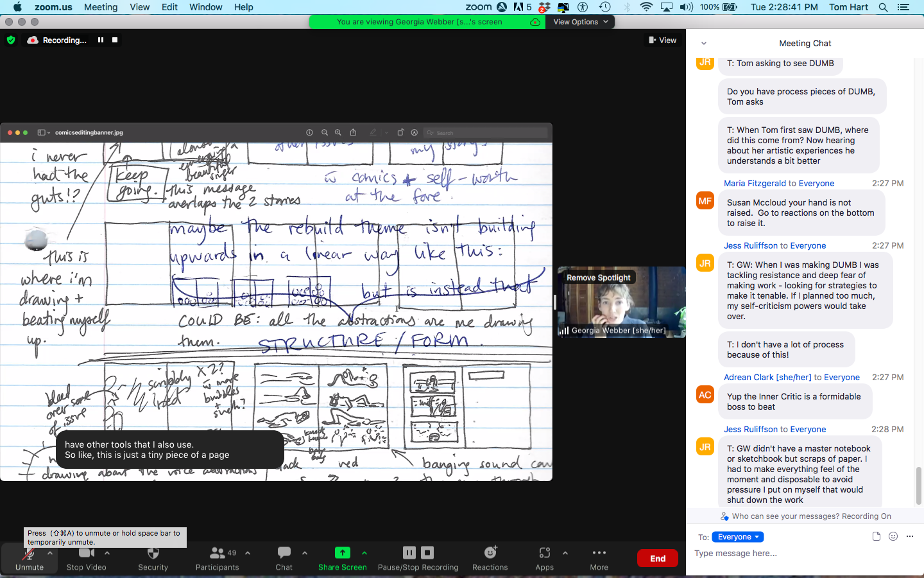The height and width of the screenshot is (578, 924).
Task: Expand arrow next to Participants
Action: 248,552
